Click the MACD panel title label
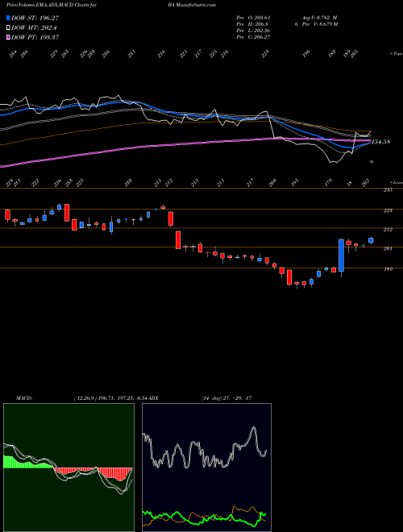 point(24,397)
